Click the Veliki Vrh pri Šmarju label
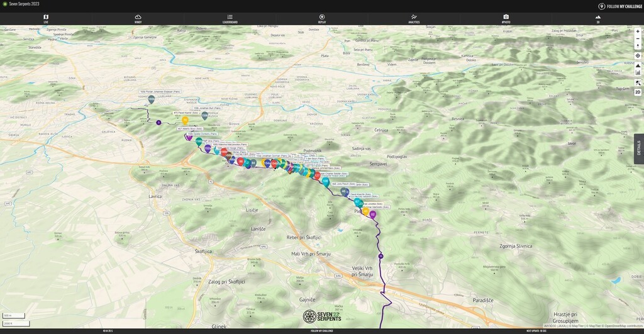Viewport: 644px width, 334px height. (x=362, y=271)
